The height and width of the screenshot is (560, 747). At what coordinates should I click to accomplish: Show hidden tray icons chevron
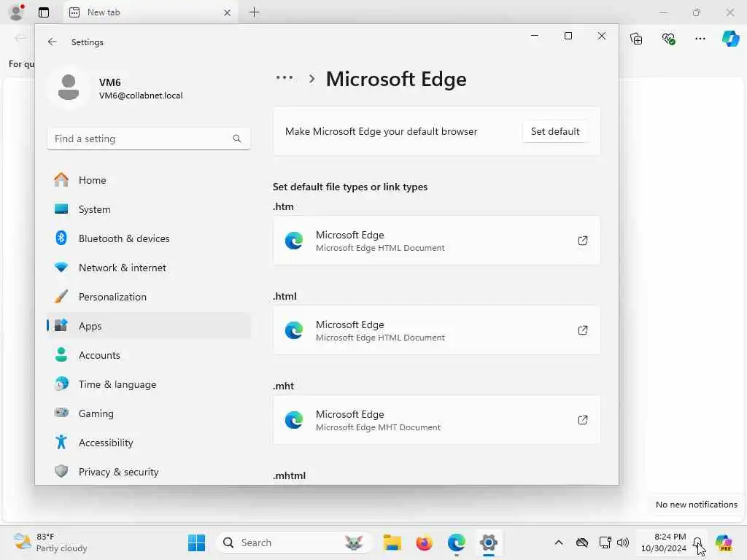click(559, 542)
